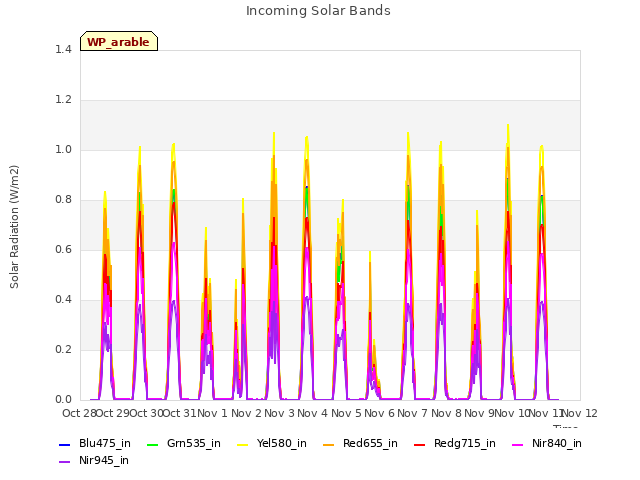Click the Nov 3 x-axis tick label

click(x=279, y=413)
